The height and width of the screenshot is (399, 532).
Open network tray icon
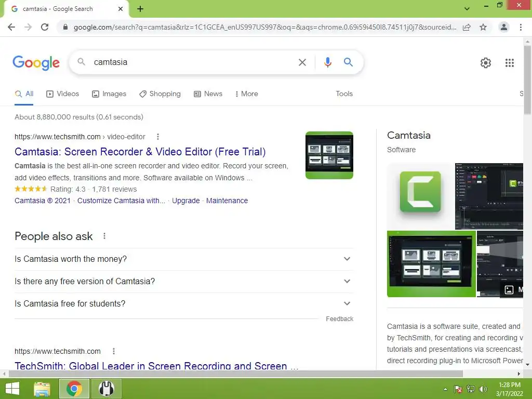pyautogui.click(x=471, y=389)
